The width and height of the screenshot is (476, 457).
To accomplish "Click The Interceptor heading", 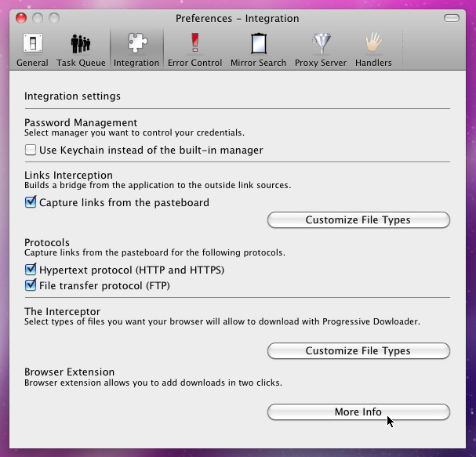I will pyautogui.click(x=62, y=311).
